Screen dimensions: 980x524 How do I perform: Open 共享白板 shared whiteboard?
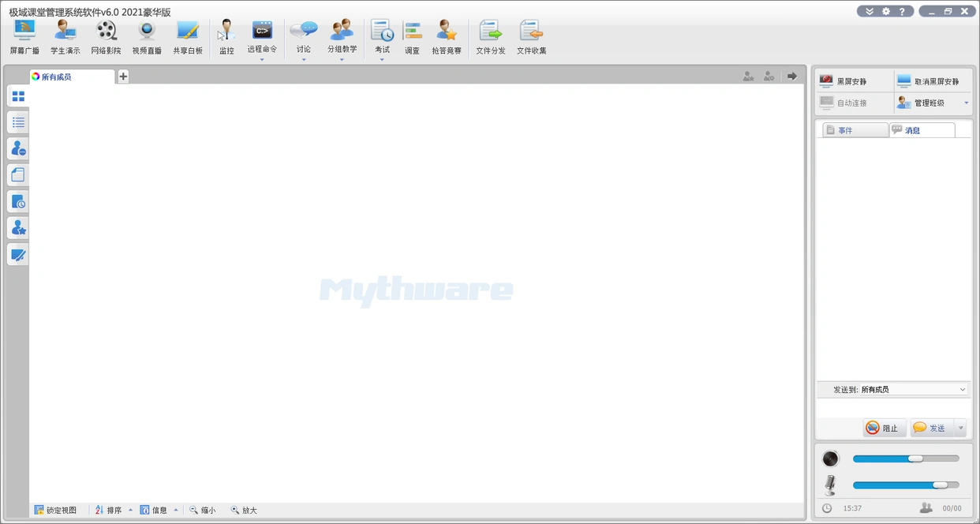pos(188,38)
